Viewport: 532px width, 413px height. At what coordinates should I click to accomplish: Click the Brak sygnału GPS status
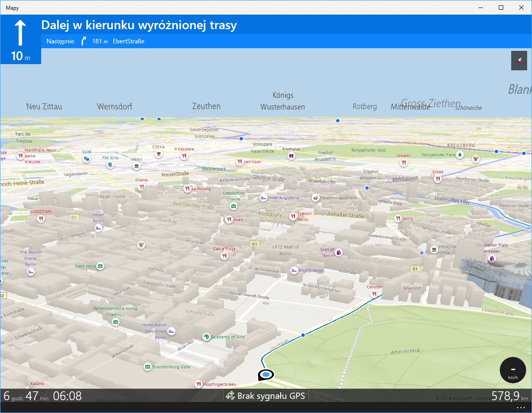[x=266, y=396]
